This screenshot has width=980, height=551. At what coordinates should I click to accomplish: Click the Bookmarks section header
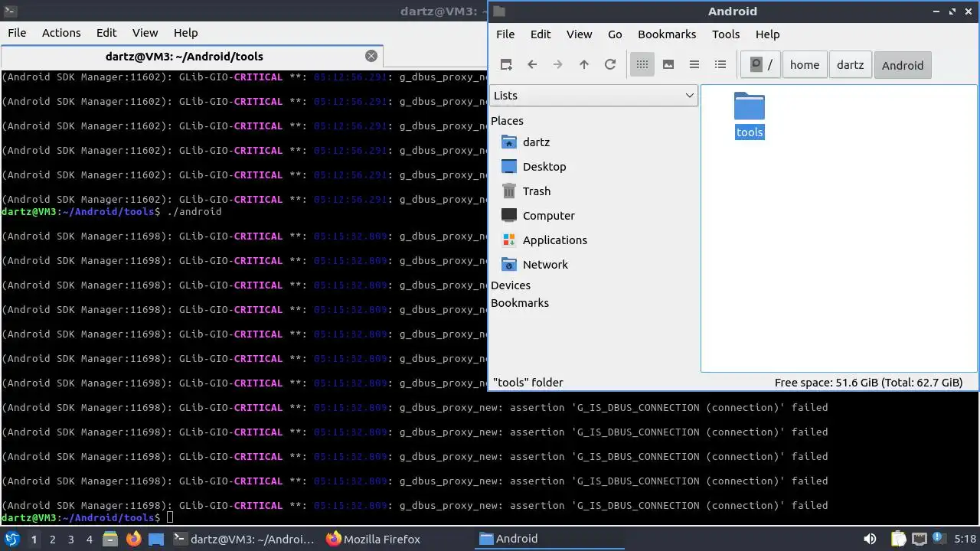click(x=520, y=303)
